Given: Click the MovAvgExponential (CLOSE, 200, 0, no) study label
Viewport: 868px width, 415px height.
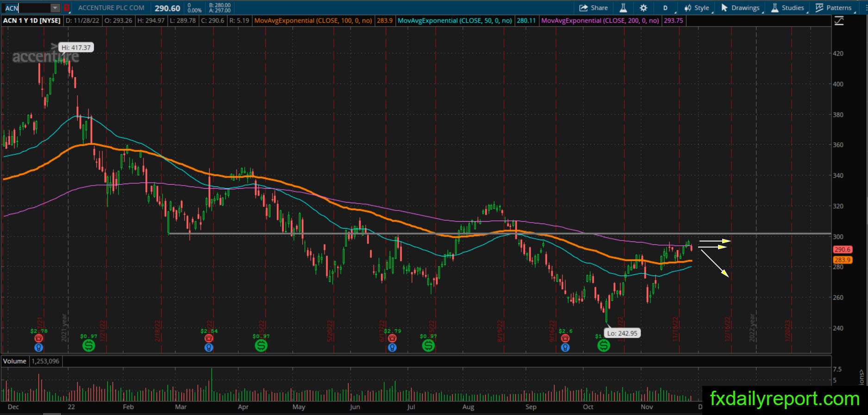Looking at the screenshot, I should tap(600, 21).
